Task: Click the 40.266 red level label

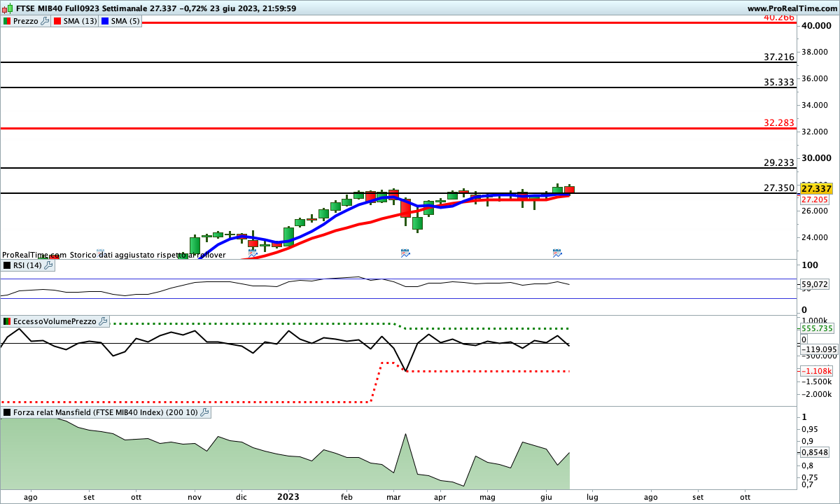Action: pyautogui.click(x=779, y=17)
